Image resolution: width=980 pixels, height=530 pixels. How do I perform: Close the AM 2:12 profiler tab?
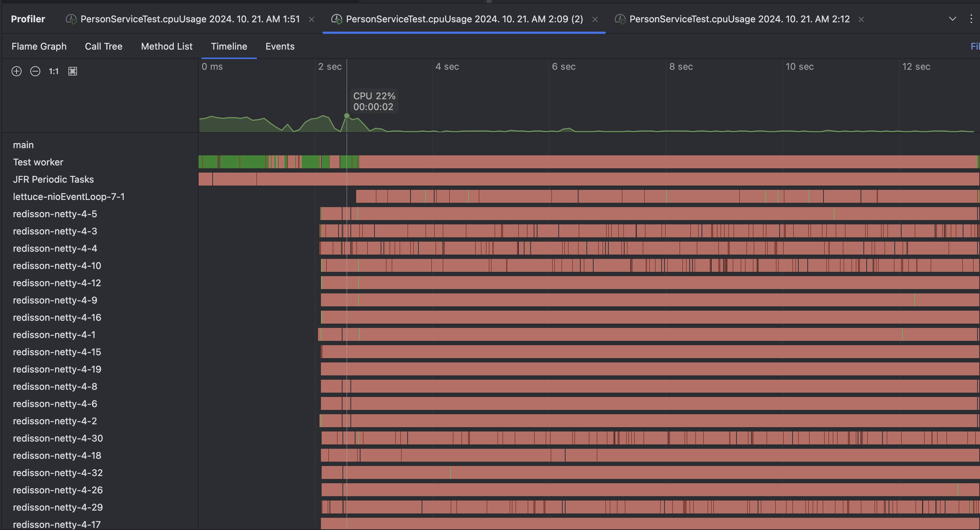861,19
